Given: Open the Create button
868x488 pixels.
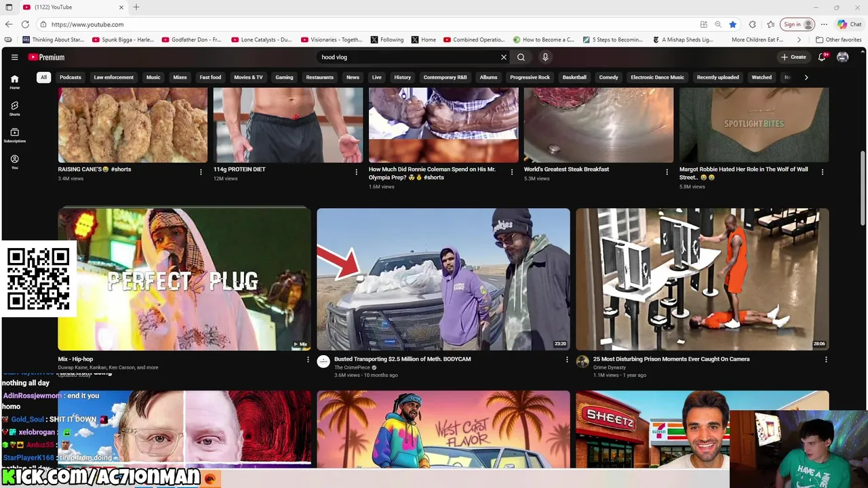Looking at the screenshot, I should pyautogui.click(x=793, y=57).
